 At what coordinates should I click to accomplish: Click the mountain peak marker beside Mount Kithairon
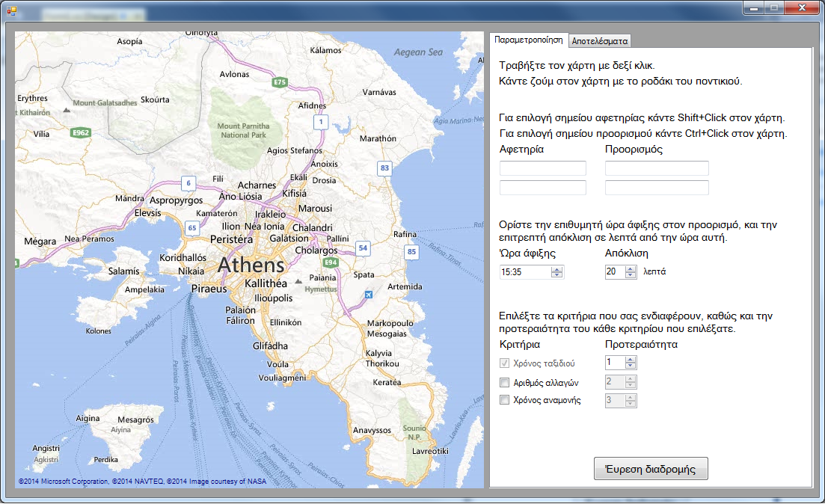(x=67, y=110)
